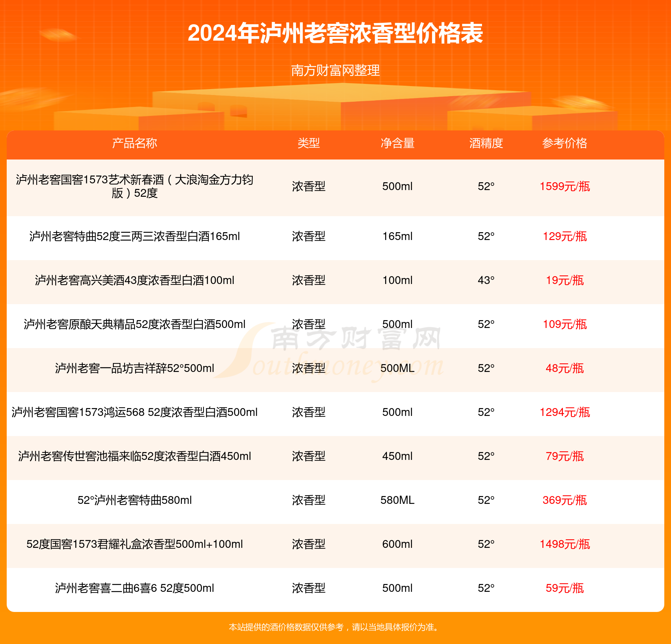
Task: Select product 泸州老窖特曲52度三两三浓香型白酒165ml
Action: [135, 236]
